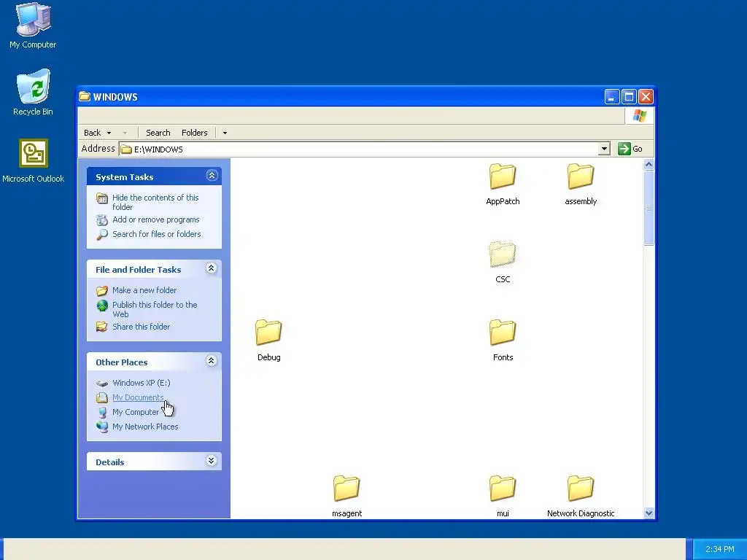The width and height of the screenshot is (747, 560).
Task: Open Windows XP (E:) link
Action: tap(141, 383)
